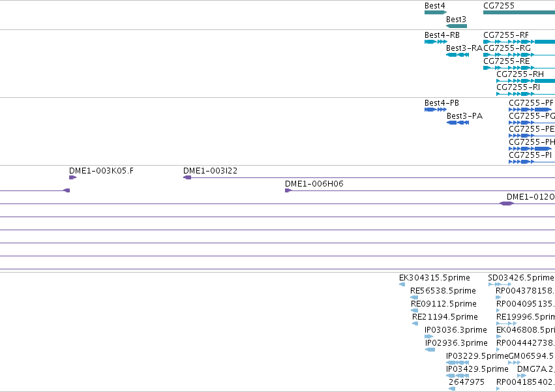Select the RP004185402 EST feature

(498, 389)
